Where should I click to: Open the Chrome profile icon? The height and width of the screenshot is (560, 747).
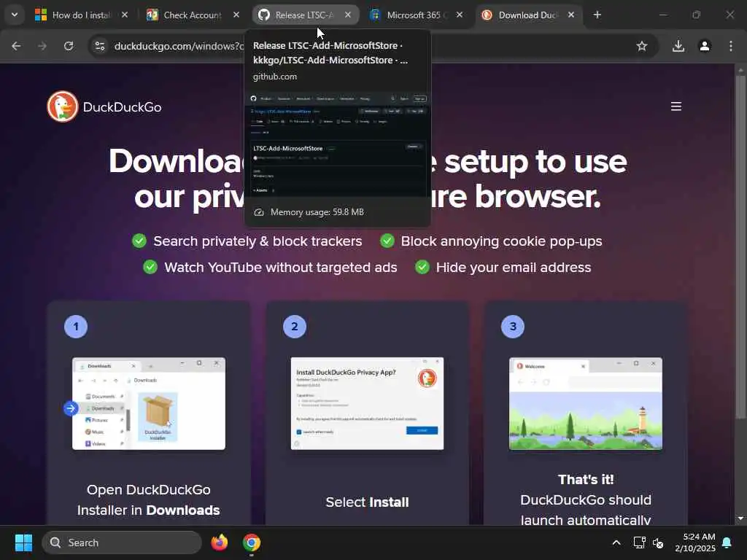coord(705,46)
